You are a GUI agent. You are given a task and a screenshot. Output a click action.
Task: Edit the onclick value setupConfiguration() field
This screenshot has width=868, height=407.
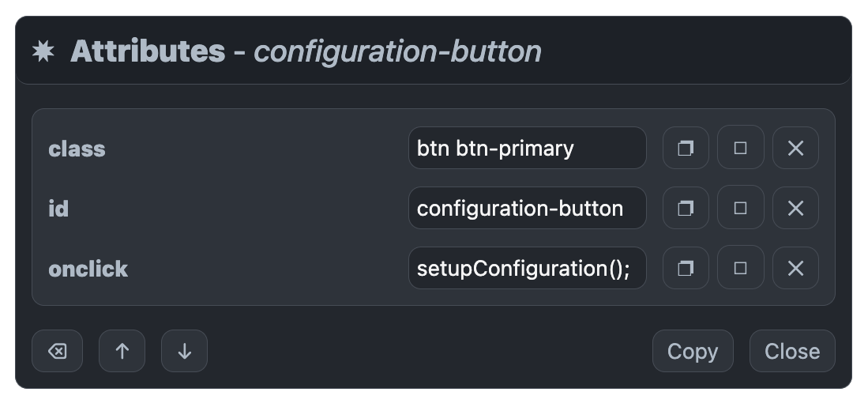[527, 268]
